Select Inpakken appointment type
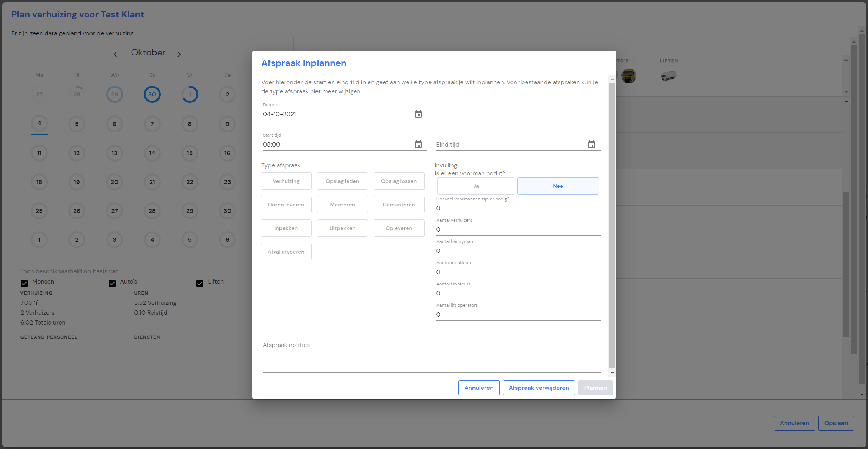The width and height of the screenshot is (868, 449). tap(286, 228)
